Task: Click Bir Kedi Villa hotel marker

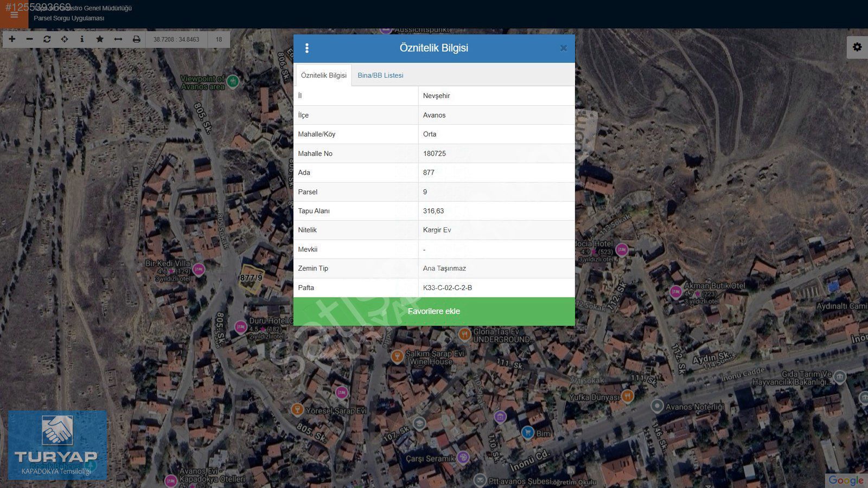Action: pos(199,269)
